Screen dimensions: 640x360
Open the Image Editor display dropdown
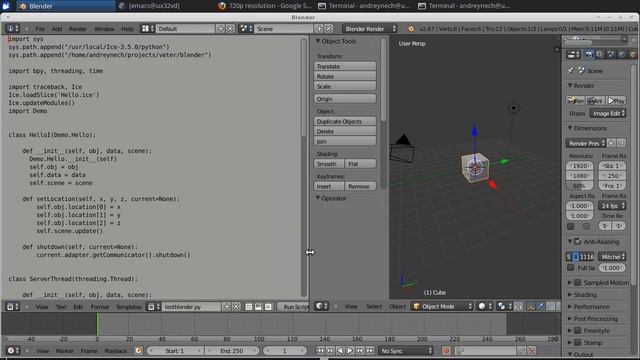608,113
